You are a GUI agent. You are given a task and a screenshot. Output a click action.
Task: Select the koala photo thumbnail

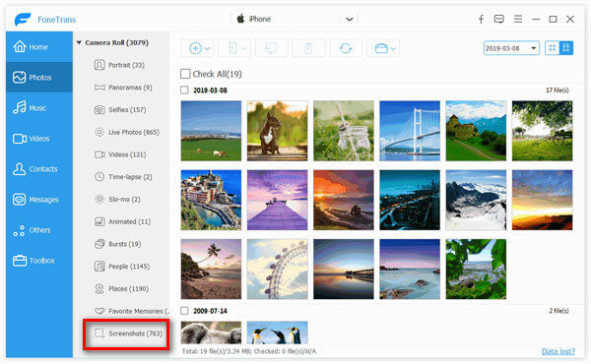211,333
